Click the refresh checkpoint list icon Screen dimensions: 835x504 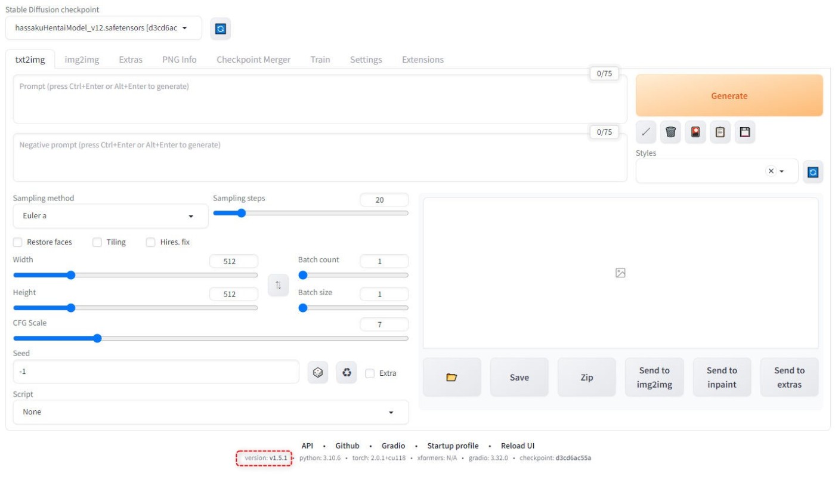(x=220, y=29)
